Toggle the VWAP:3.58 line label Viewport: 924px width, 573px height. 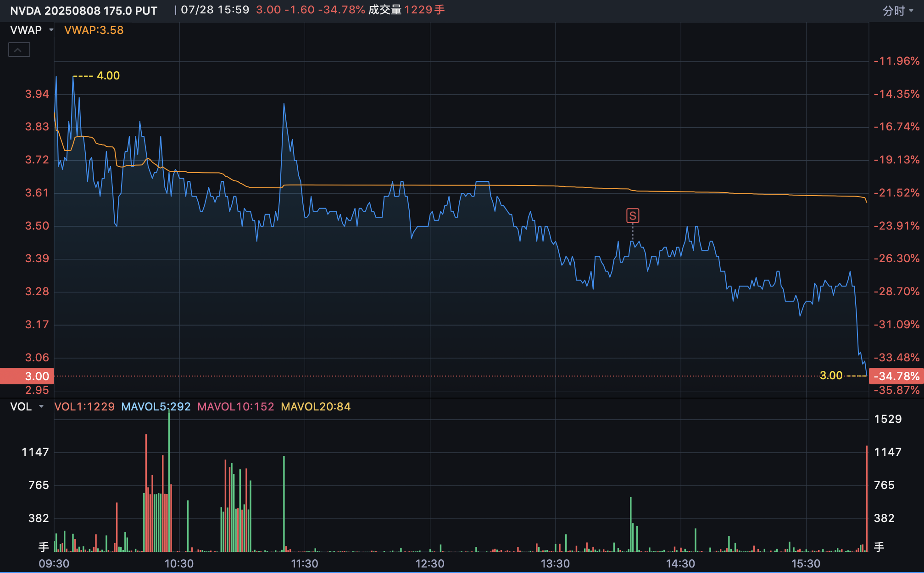pos(94,30)
